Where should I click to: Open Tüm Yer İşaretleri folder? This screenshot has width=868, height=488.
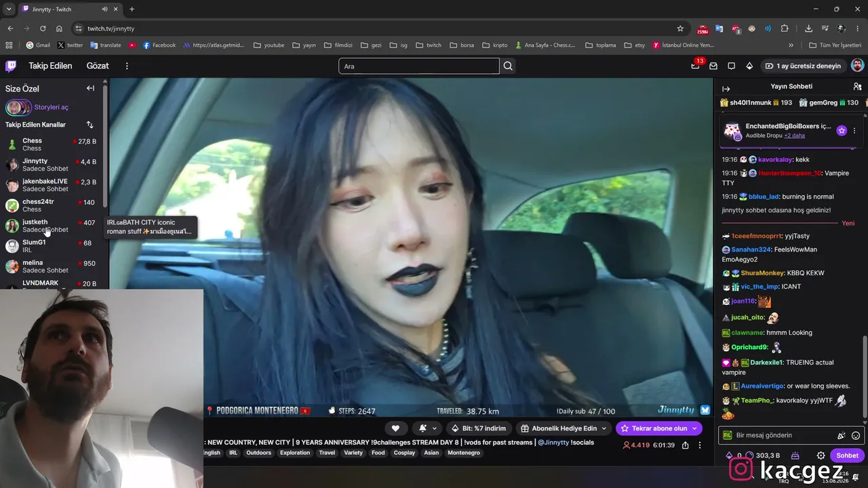[835, 45]
